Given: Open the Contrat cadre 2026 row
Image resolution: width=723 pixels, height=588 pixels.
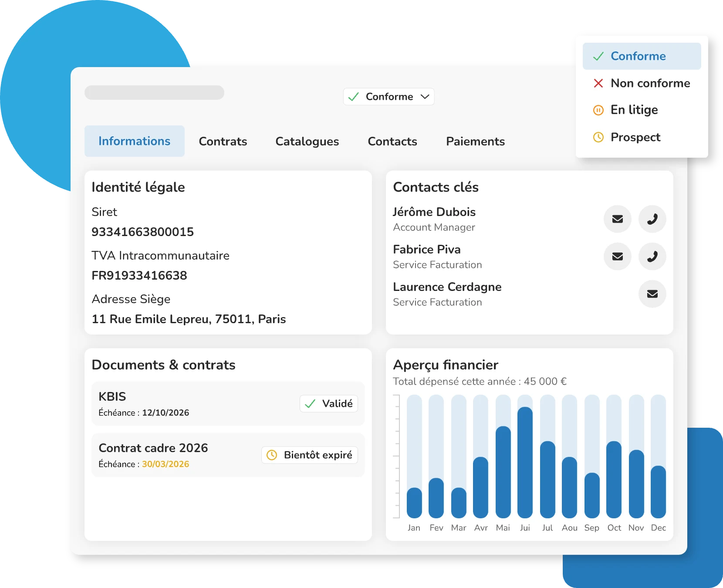Looking at the screenshot, I should coord(228,455).
